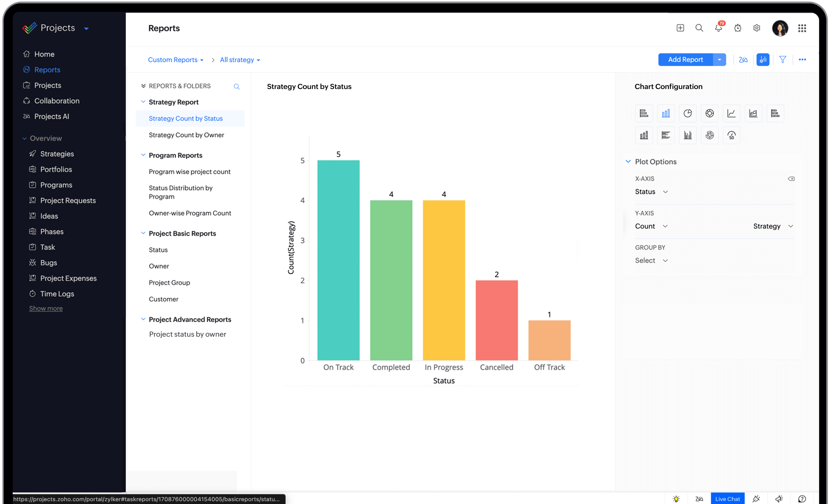Pick the area chart type
The image size is (831, 504).
(x=753, y=114)
